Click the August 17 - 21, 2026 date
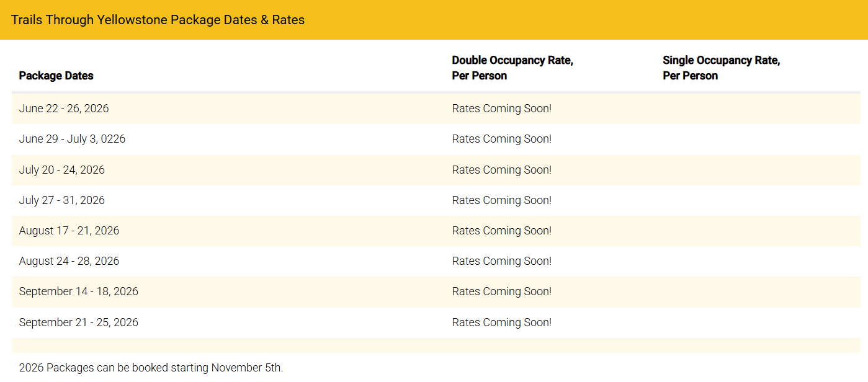 [x=69, y=231]
